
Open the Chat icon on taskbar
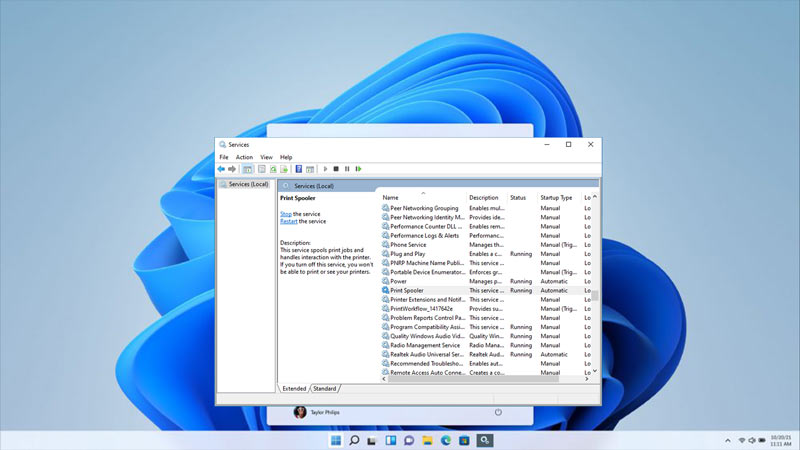[x=409, y=440]
